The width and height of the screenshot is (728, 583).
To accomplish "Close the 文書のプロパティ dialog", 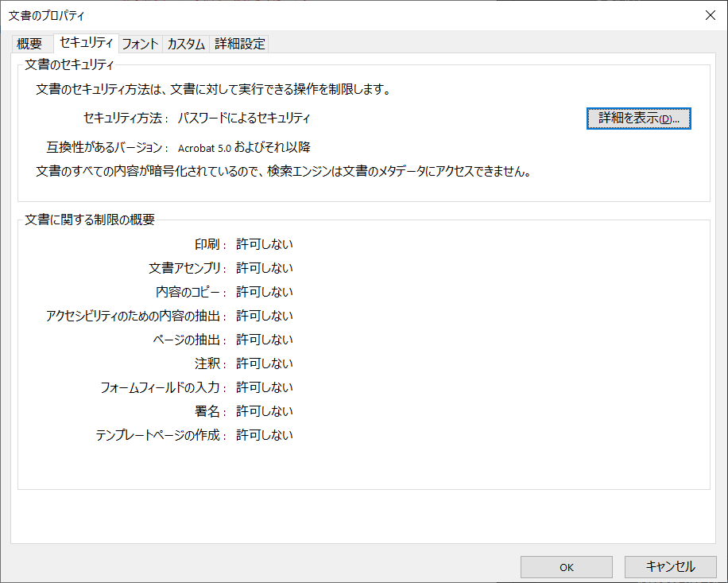I will pyautogui.click(x=710, y=15).
